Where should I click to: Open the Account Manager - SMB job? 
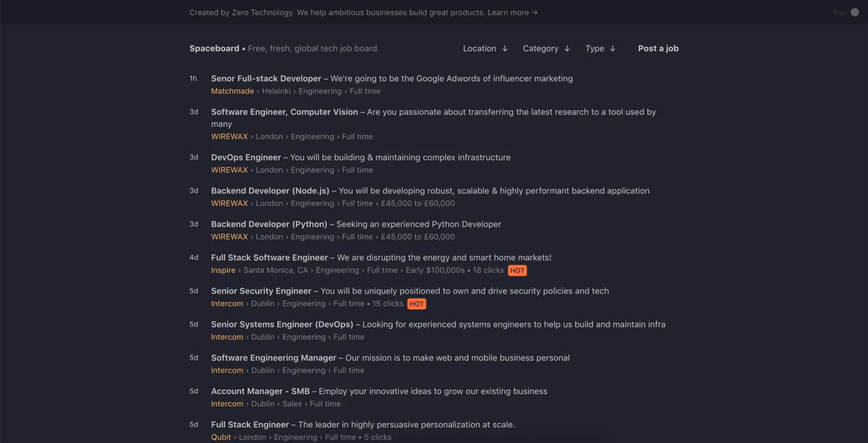coord(260,391)
